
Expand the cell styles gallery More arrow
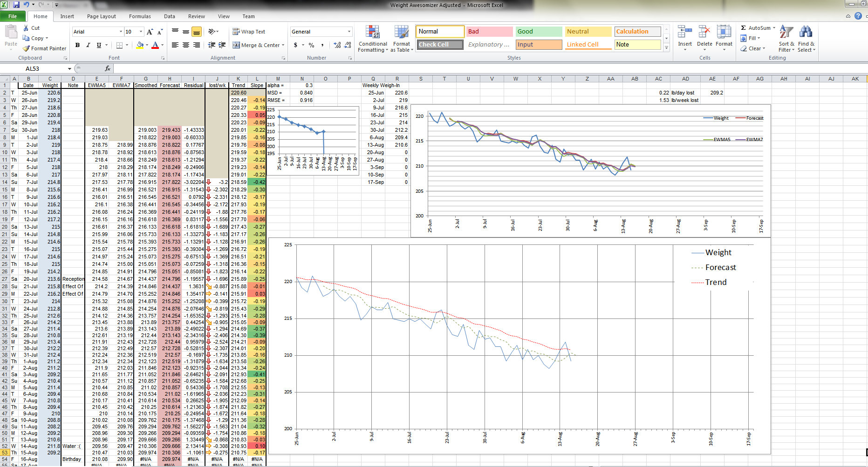coord(666,47)
